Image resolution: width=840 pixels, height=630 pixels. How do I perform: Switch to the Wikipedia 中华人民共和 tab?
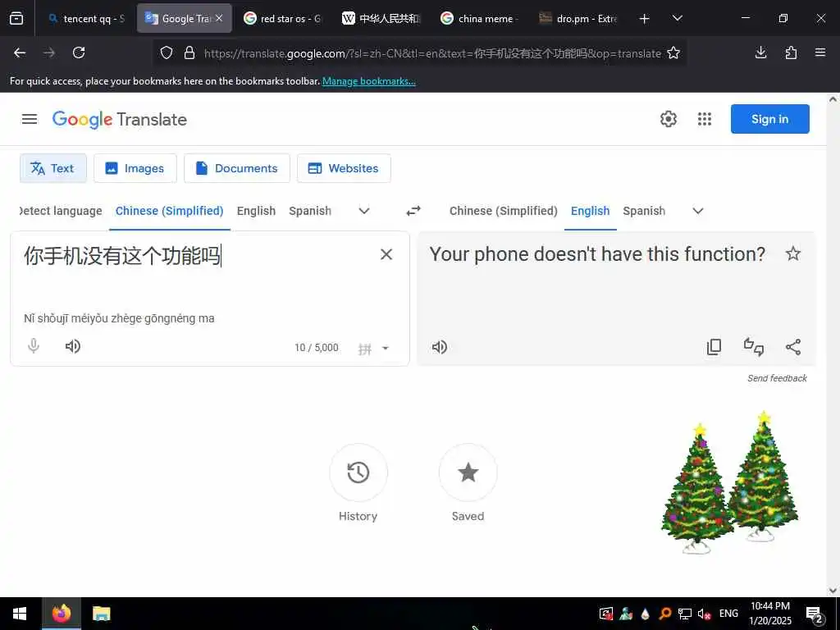[381, 18]
